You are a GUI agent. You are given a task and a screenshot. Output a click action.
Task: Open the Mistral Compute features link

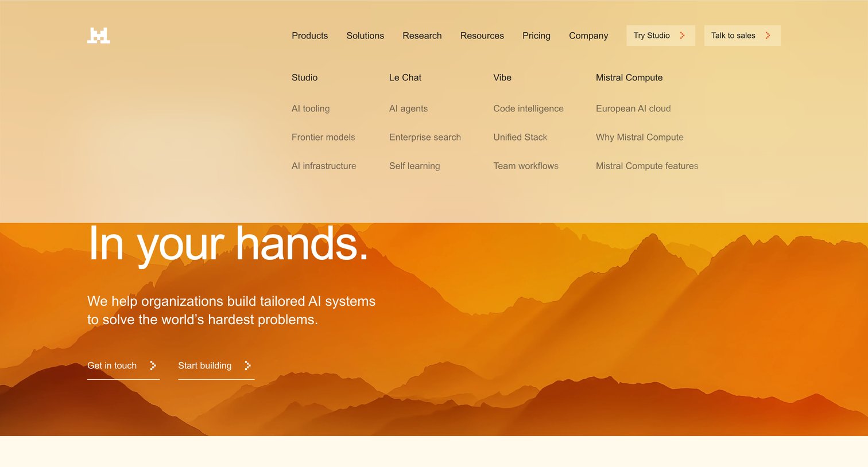[647, 166]
